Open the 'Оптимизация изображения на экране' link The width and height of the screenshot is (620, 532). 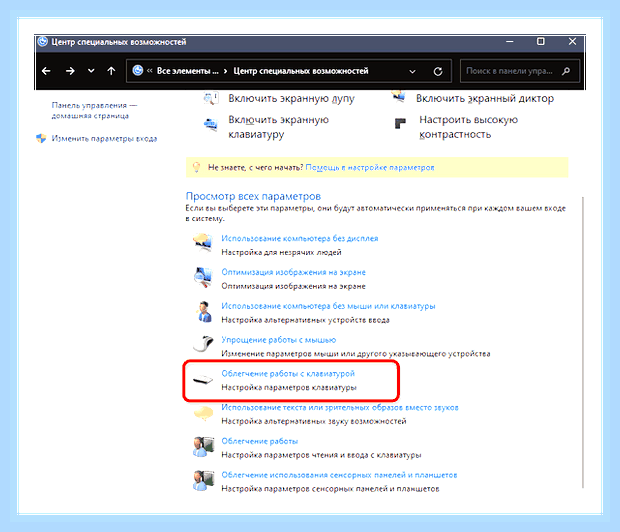click(293, 272)
